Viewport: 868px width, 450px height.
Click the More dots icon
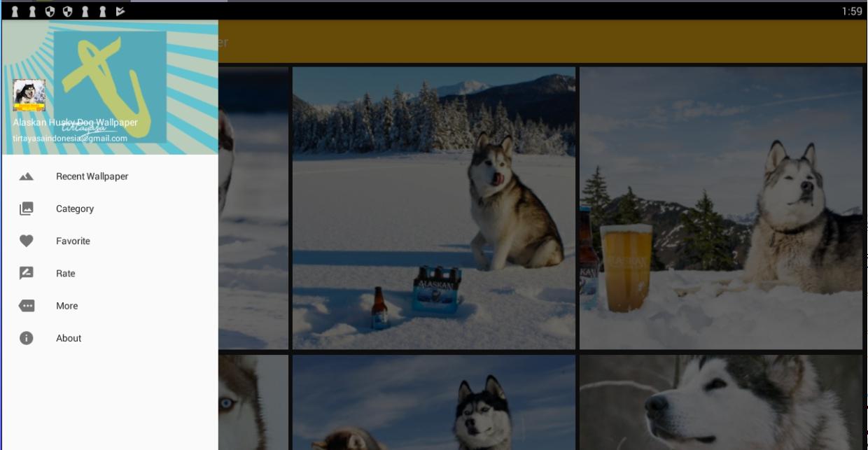click(26, 306)
